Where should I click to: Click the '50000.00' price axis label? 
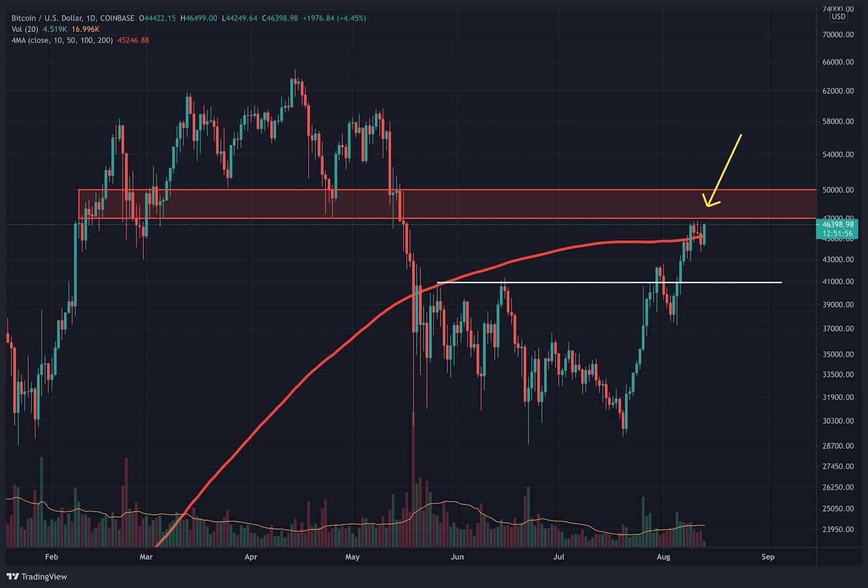[x=838, y=190]
